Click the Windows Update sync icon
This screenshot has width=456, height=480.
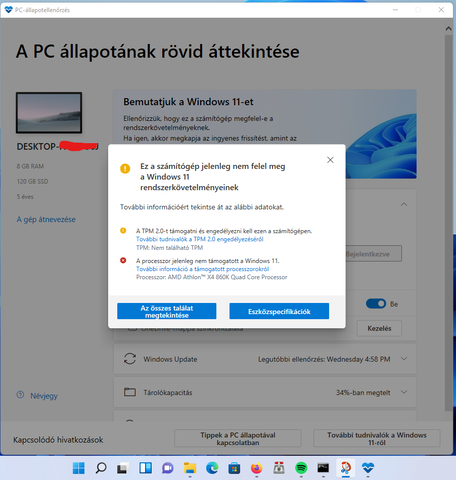(x=130, y=359)
